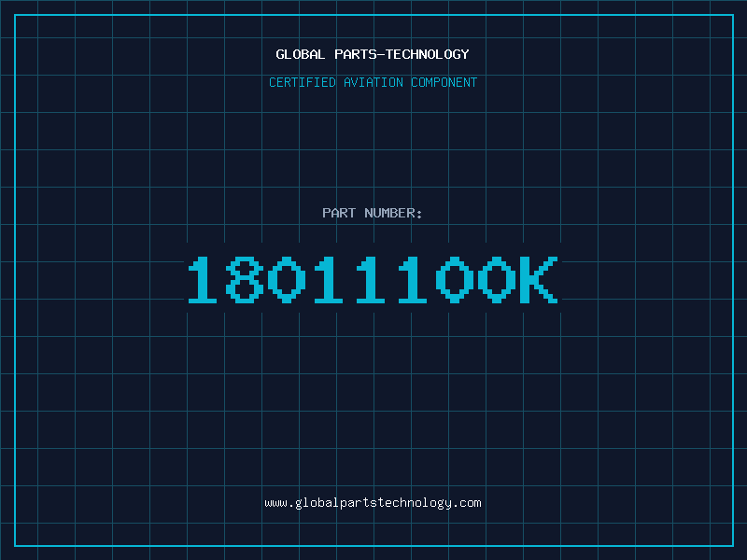Click the GLOBAL PARTS-TECHNOLOGY heading

pyautogui.click(x=373, y=54)
